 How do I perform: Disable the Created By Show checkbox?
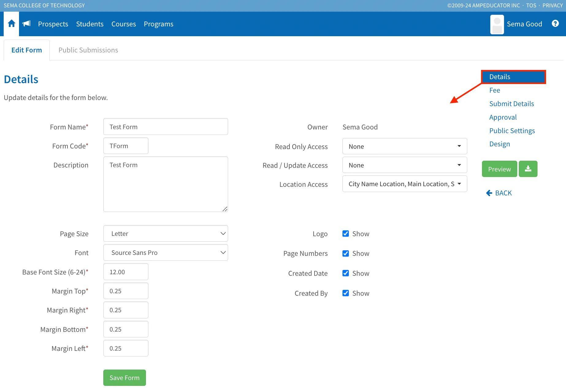tap(346, 293)
